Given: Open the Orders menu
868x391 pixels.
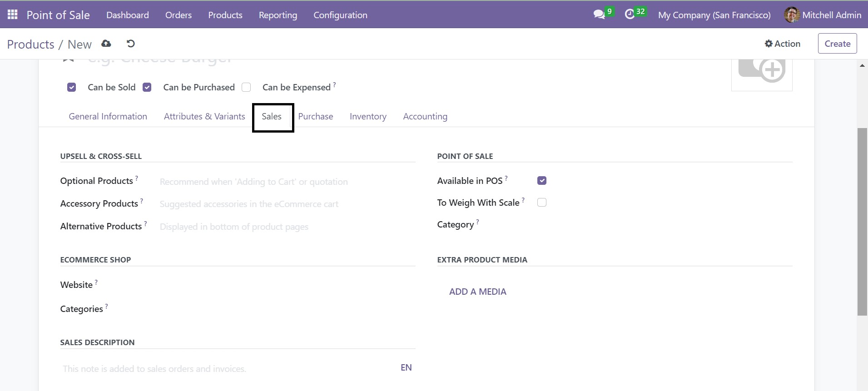Looking at the screenshot, I should point(179,15).
